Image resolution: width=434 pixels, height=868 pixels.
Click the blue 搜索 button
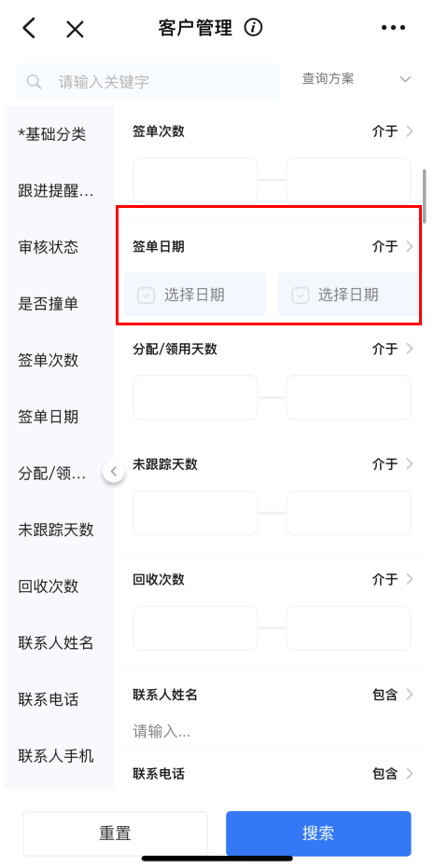coord(318,834)
